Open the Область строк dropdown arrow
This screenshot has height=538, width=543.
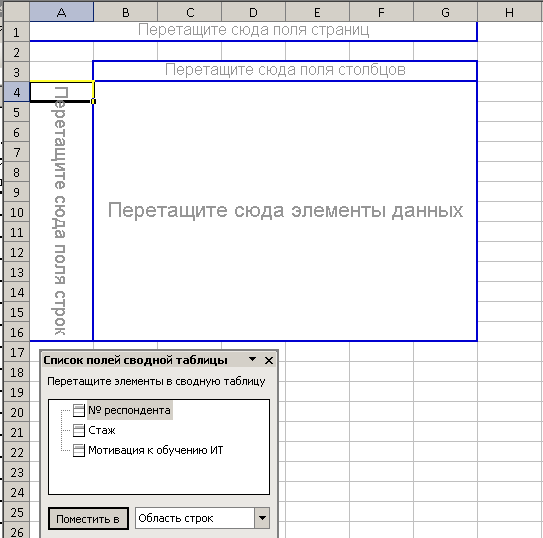pyautogui.click(x=262, y=518)
